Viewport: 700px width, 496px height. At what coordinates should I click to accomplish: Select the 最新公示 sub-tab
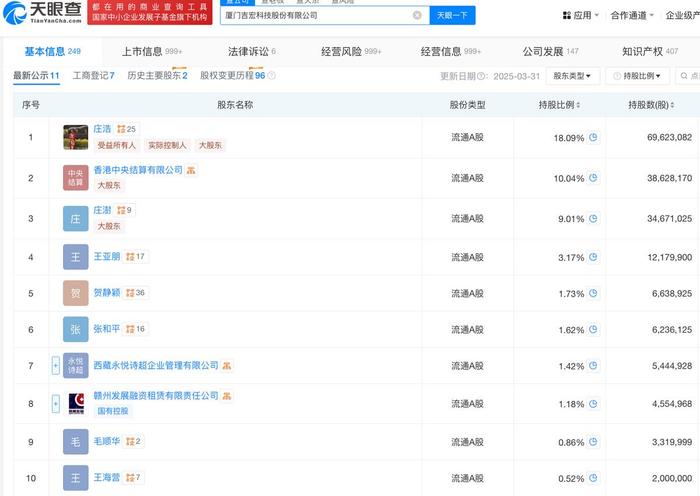click(36, 75)
